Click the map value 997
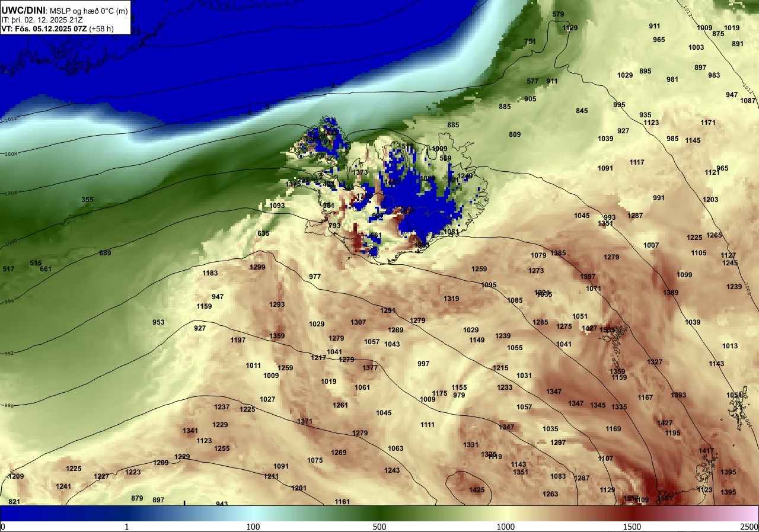This screenshot has width=759, height=532. tap(423, 364)
